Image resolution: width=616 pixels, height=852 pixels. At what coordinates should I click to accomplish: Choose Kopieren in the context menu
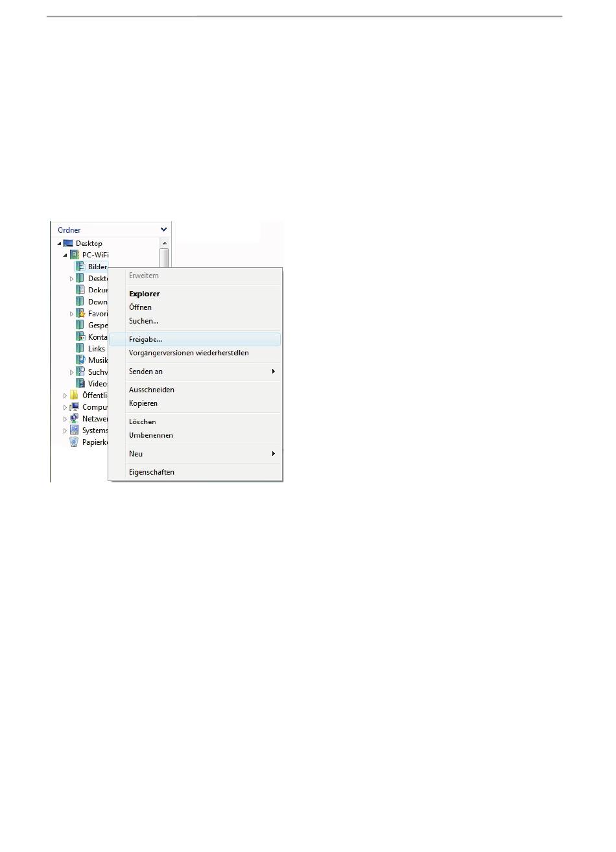[x=195, y=403]
